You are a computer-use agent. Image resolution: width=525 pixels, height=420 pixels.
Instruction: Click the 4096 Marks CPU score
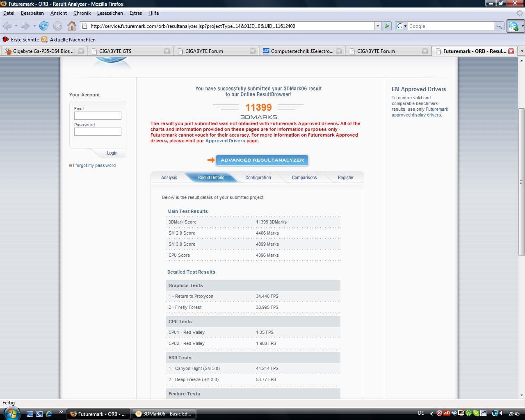pos(267,255)
